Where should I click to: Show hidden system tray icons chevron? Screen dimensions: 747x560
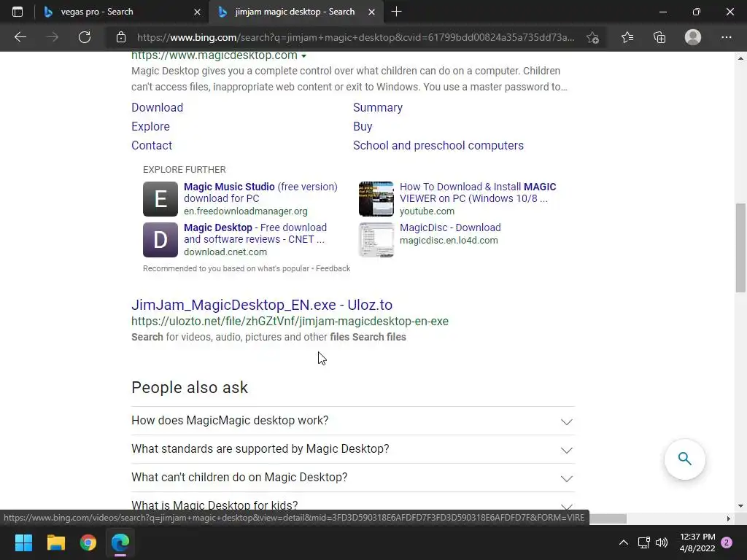(623, 542)
